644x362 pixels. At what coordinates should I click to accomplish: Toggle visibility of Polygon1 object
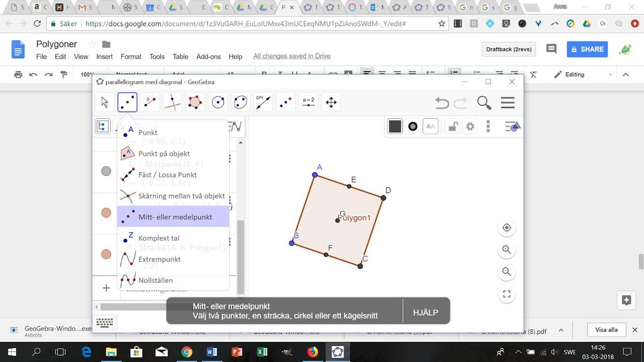[x=106, y=212]
